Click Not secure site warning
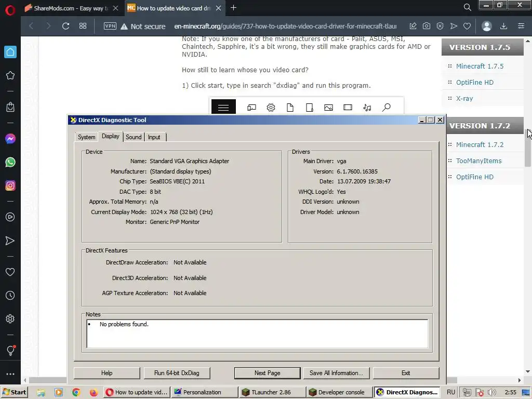Screen dimensions: 532x399 coord(143,26)
